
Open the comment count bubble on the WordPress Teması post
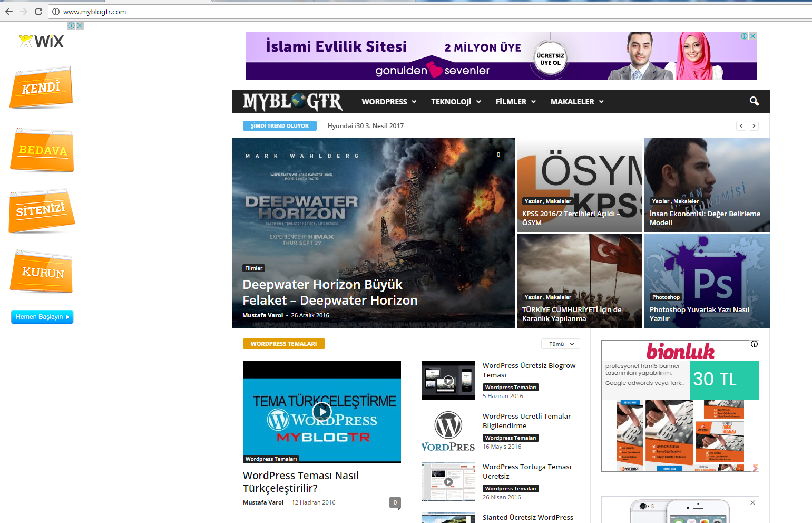395,503
